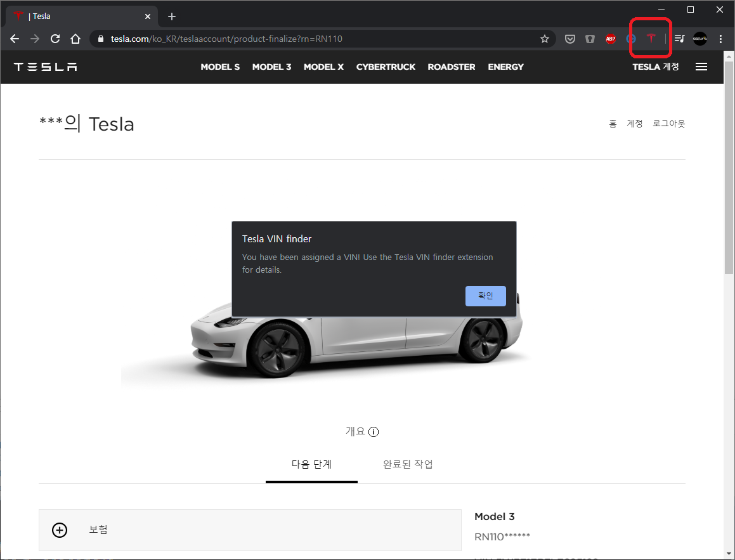Screen dimensions: 735x560
Task: Click the blue circular extension icon
Action: (x=631, y=39)
